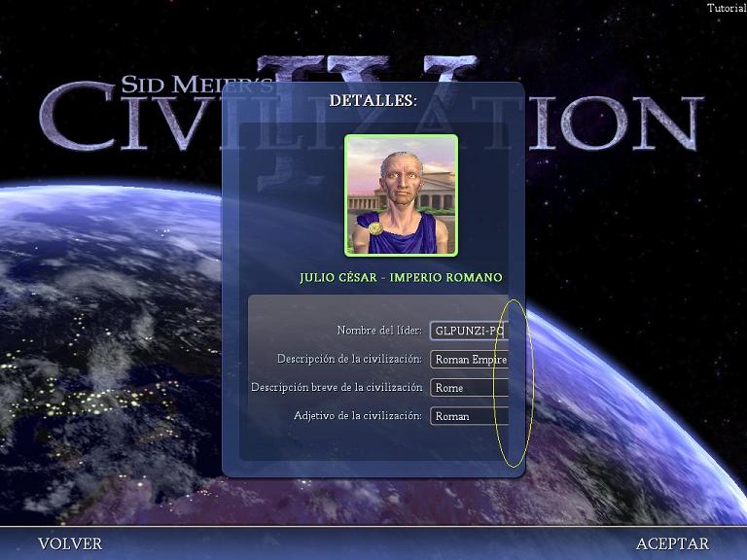Click the leader name field containing GLPUNZI-PC

[469, 331]
